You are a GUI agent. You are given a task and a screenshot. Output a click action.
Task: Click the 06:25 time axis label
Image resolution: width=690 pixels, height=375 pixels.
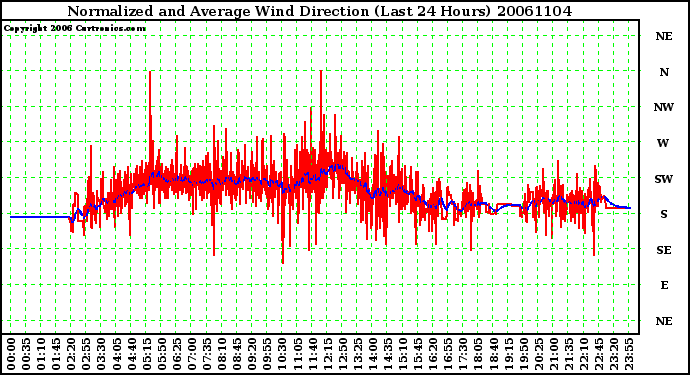(176, 354)
